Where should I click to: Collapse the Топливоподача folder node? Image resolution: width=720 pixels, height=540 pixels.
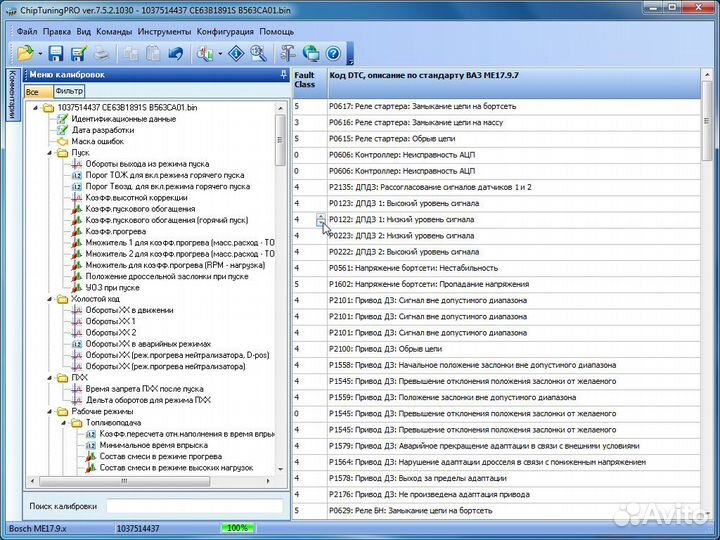pos(62,422)
